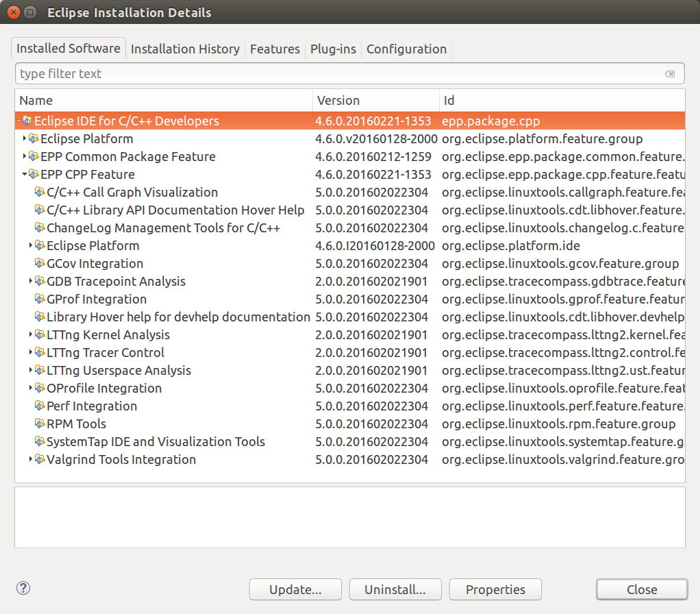The width and height of the screenshot is (700, 614).
Task: Click the Update... button
Action: [295, 589]
